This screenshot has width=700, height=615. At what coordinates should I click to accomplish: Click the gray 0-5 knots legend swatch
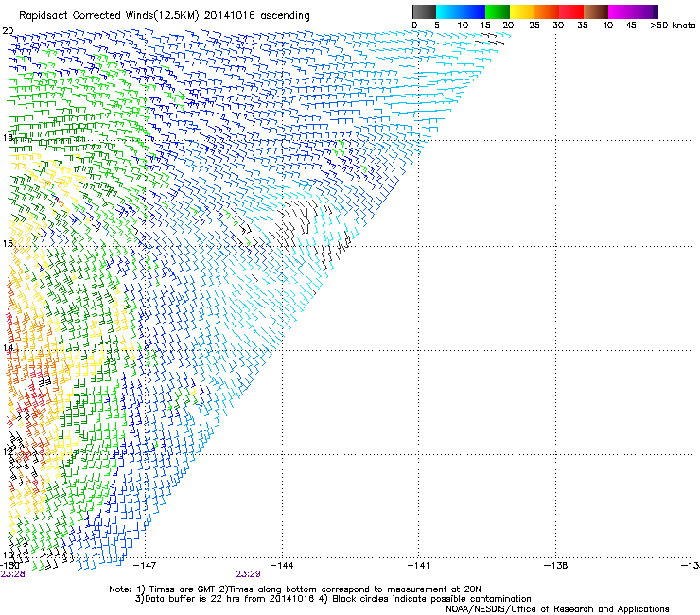[x=424, y=11]
